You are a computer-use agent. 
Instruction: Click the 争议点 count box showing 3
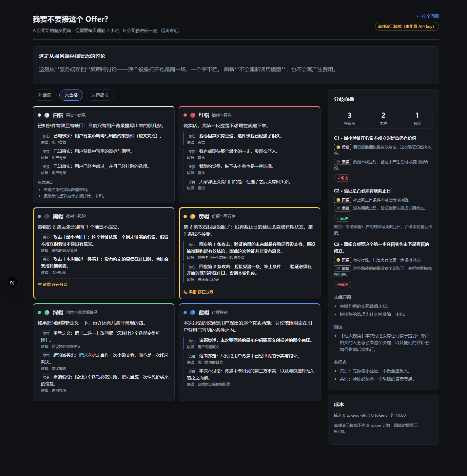point(349,118)
